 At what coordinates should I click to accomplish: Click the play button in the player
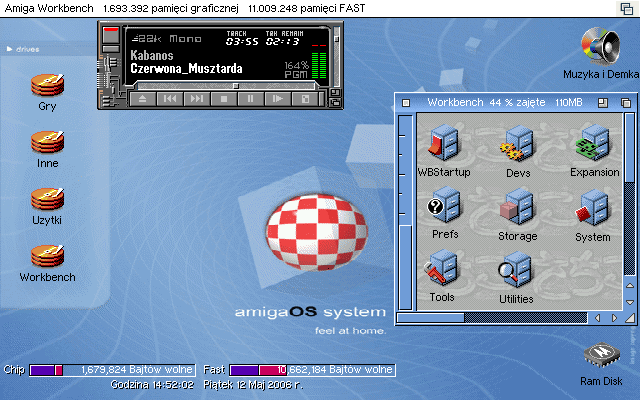[278, 99]
